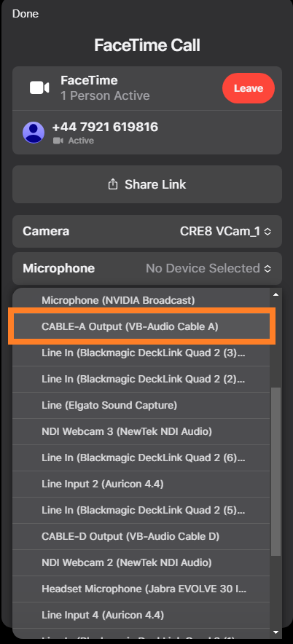
Task: Click the FaceTime video camera icon
Action: click(x=39, y=88)
